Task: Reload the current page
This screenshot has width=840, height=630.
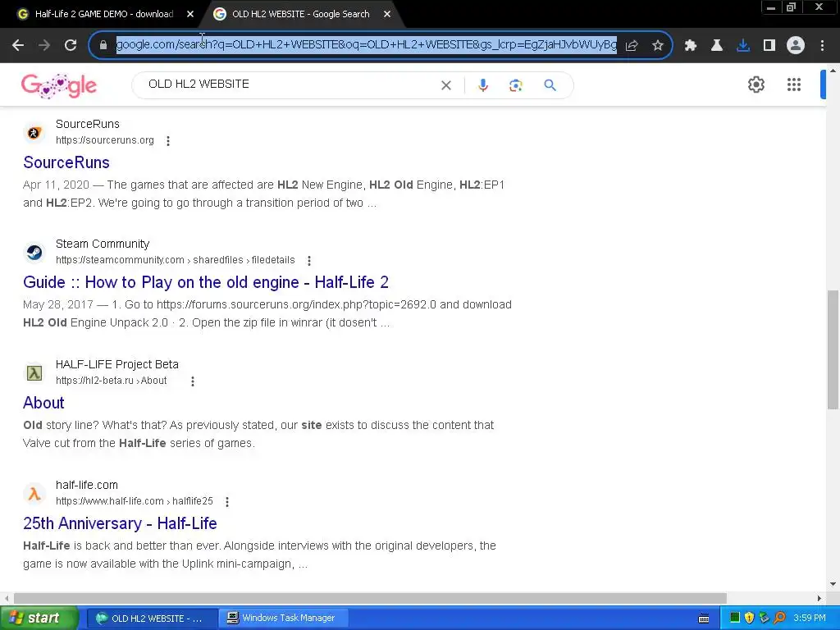Action: point(71,46)
